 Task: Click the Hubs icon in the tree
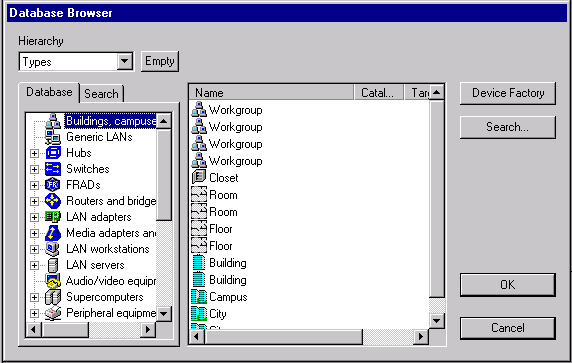pos(53,153)
